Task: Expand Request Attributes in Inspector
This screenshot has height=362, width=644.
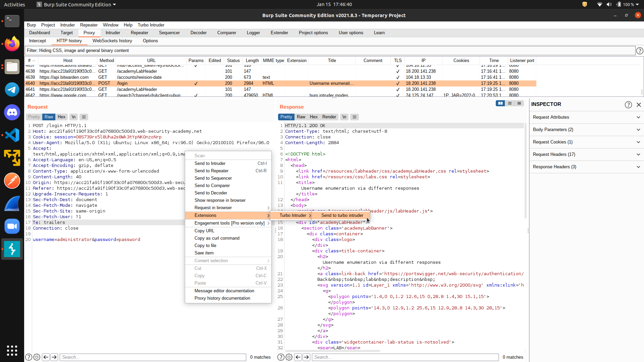Action: coord(586,117)
